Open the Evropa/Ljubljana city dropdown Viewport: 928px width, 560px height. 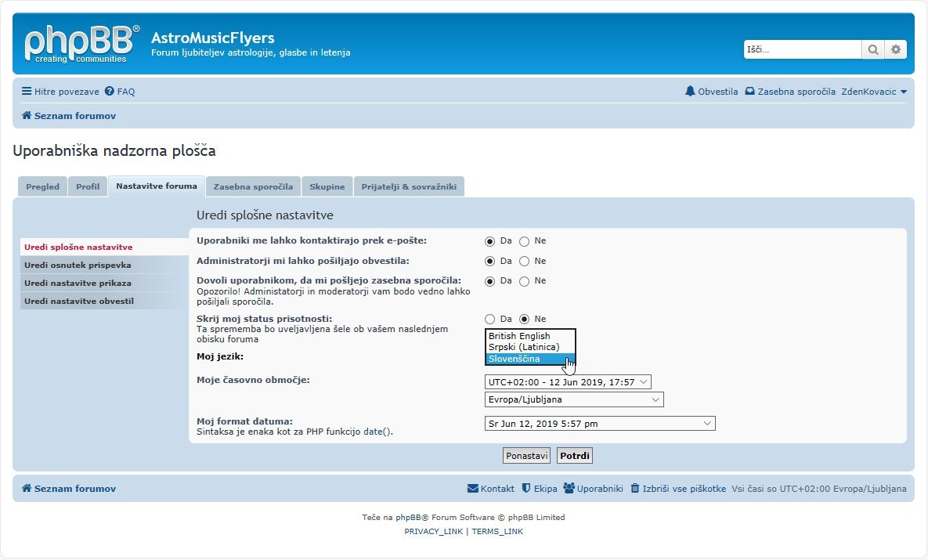(x=574, y=399)
